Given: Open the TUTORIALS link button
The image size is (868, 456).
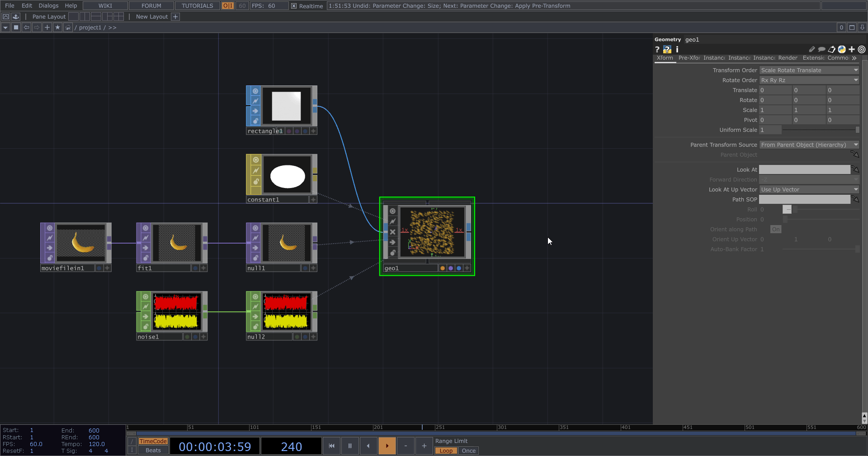Looking at the screenshot, I should coord(197,6).
